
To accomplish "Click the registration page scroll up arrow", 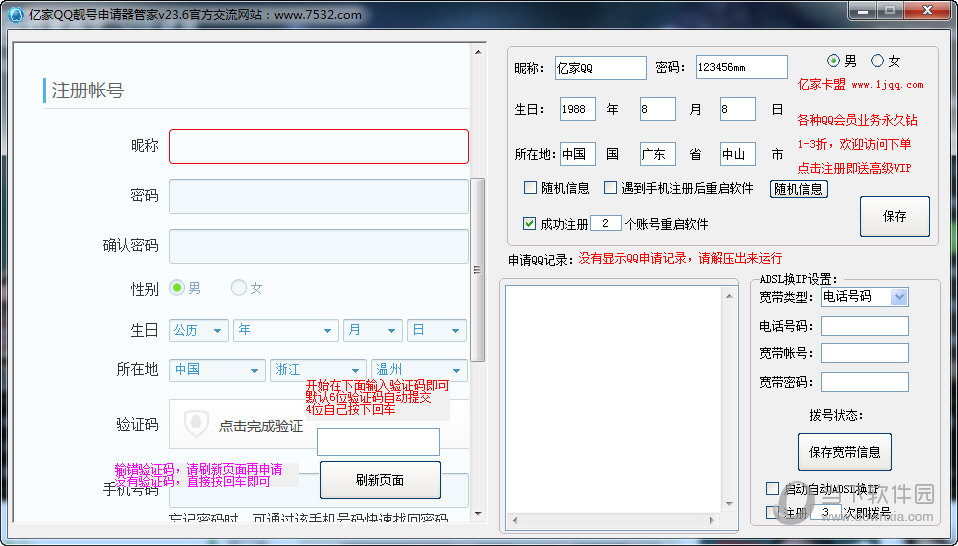I will point(477,53).
